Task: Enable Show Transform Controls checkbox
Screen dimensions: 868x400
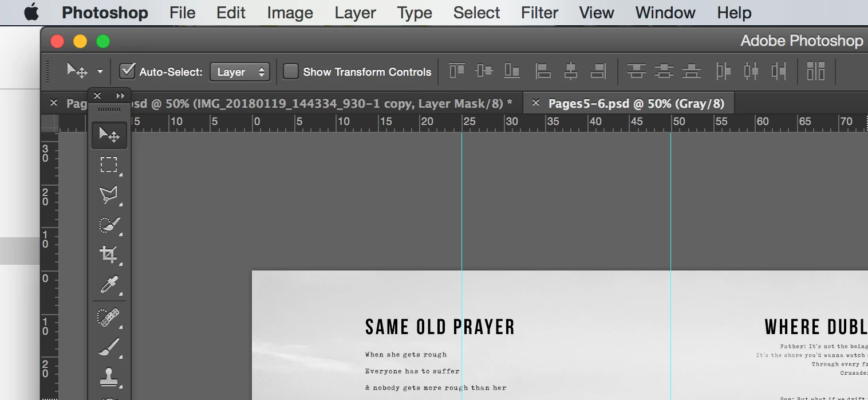Action: tap(291, 72)
